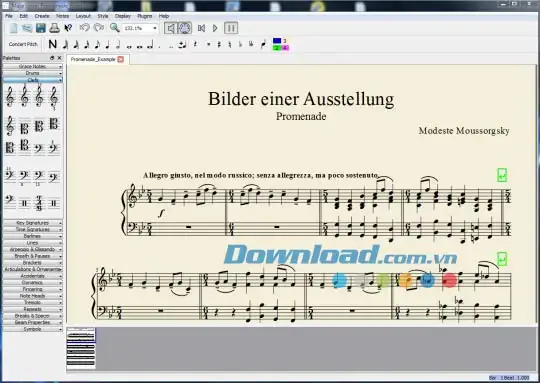The image size is (540, 383).
Task: Open the Layout menu
Action: [83, 16]
